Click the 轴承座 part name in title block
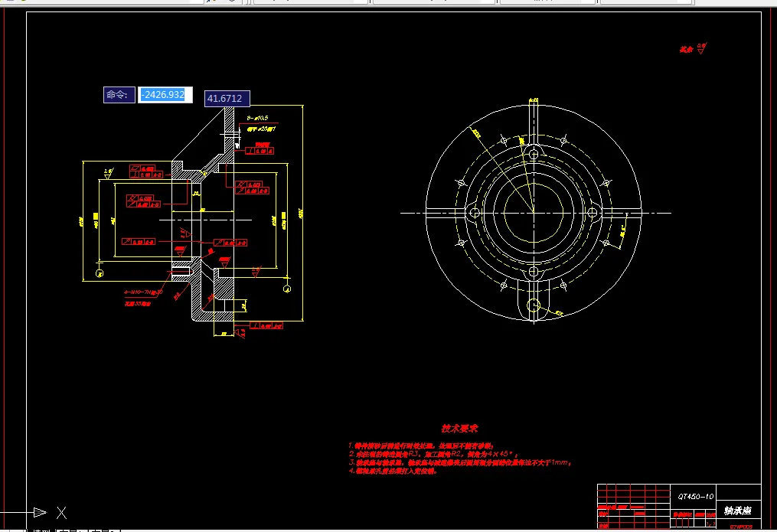 (738, 511)
